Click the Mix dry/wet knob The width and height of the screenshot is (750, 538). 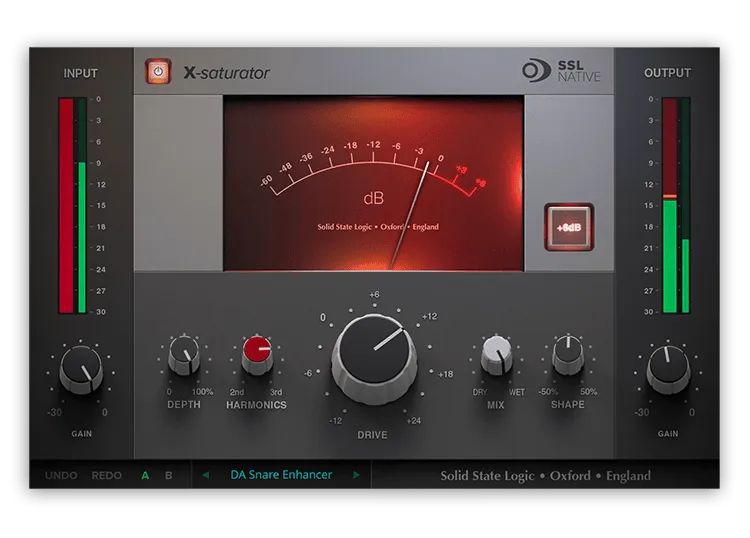(x=496, y=355)
